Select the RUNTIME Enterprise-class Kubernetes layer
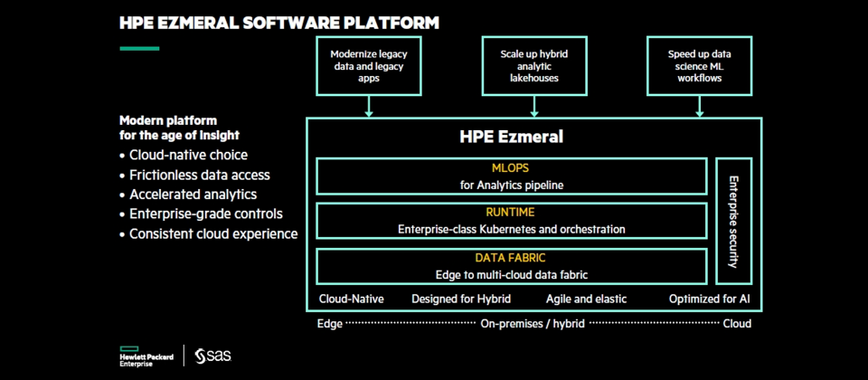The height and width of the screenshot is (380, 868). 511,221
